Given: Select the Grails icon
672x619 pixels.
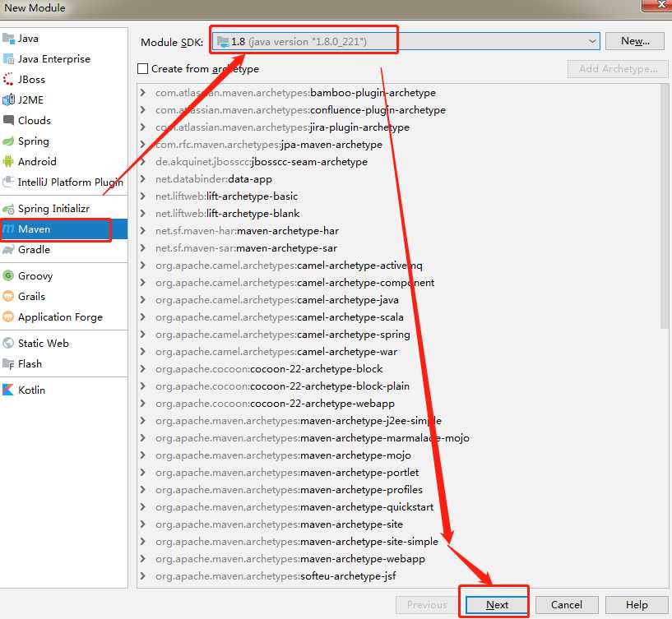Looking at the screenshot, I should (x=8, y=296).
